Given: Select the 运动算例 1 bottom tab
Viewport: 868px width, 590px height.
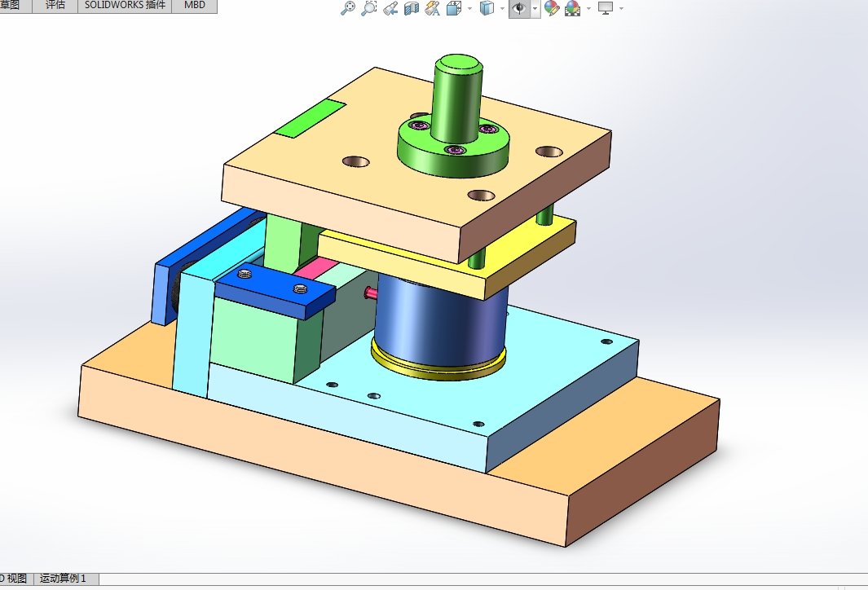Looking at the screenshot, I should [x=63, y=579].
